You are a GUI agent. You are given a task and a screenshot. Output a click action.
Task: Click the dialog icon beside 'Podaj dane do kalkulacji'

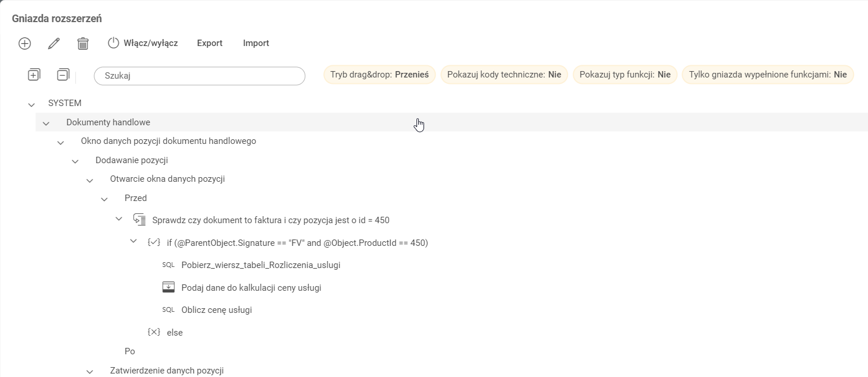click(168, 287)
